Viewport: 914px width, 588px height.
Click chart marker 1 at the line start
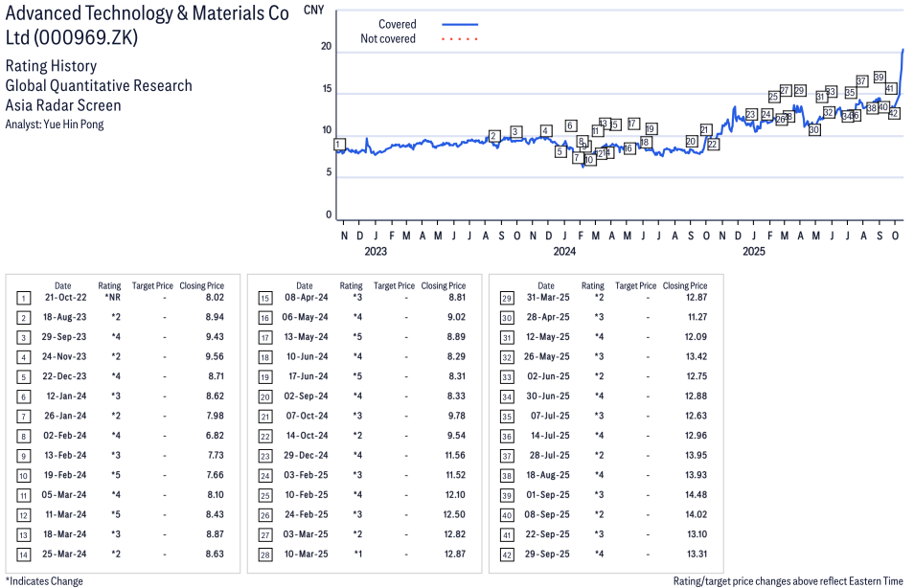(x=338, y=145)
